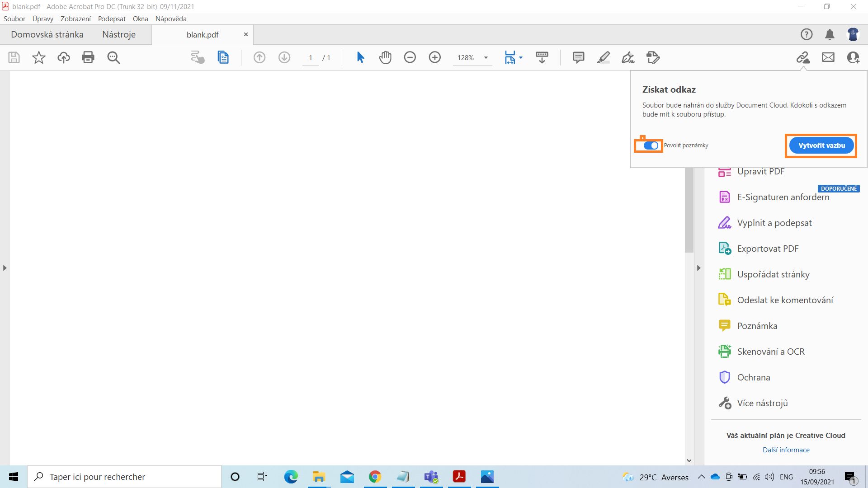This screenshot has width=868, height=488.
Task: Click the Print file icon
Action: click(88, 57)
